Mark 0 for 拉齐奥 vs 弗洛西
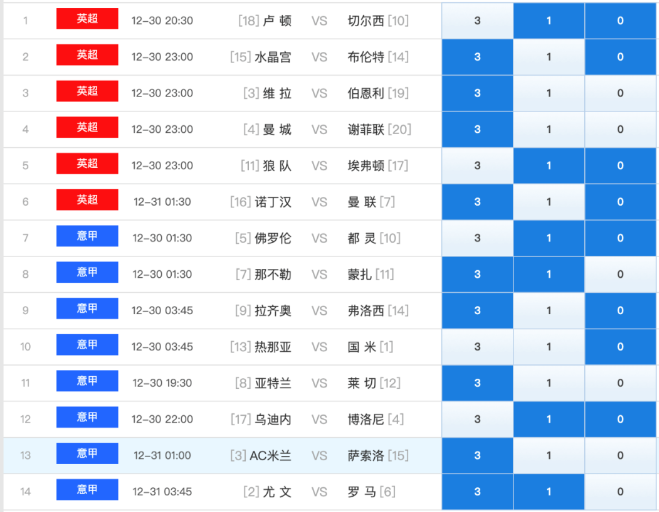The height and width of the screenshot is (512, 659). coord(620,310)
